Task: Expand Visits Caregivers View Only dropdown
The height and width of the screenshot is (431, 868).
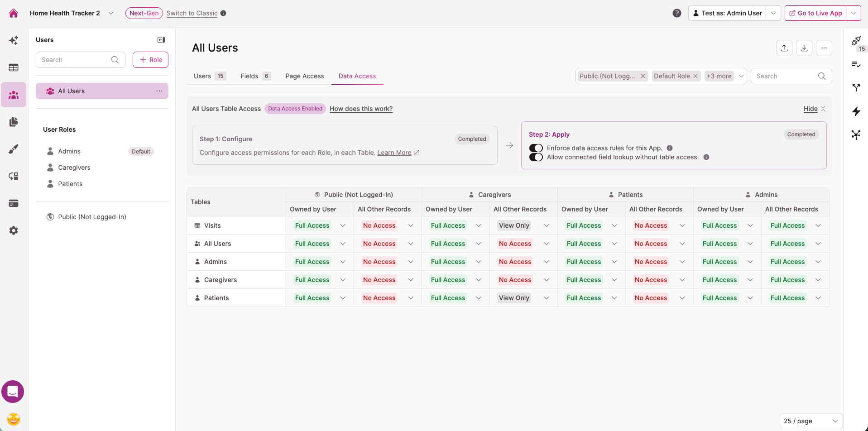Action: pyautogui.click(x=547, y=225)
